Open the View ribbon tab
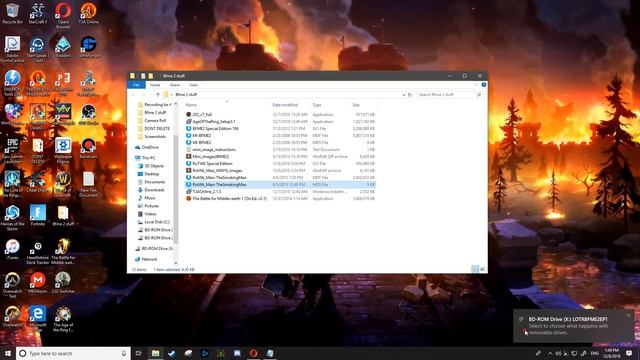 coord(193,85)
